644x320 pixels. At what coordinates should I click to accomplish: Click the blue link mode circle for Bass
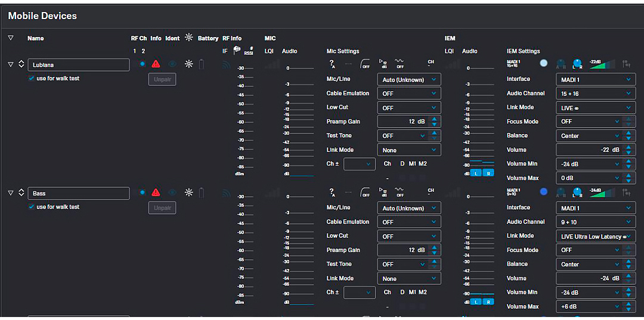coord(543,192)
